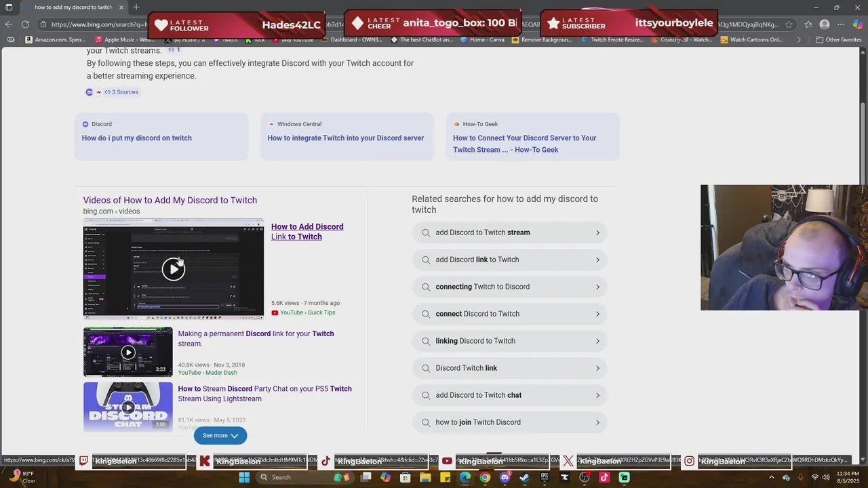Open TikTok from the taskbar

click(604, 477)
